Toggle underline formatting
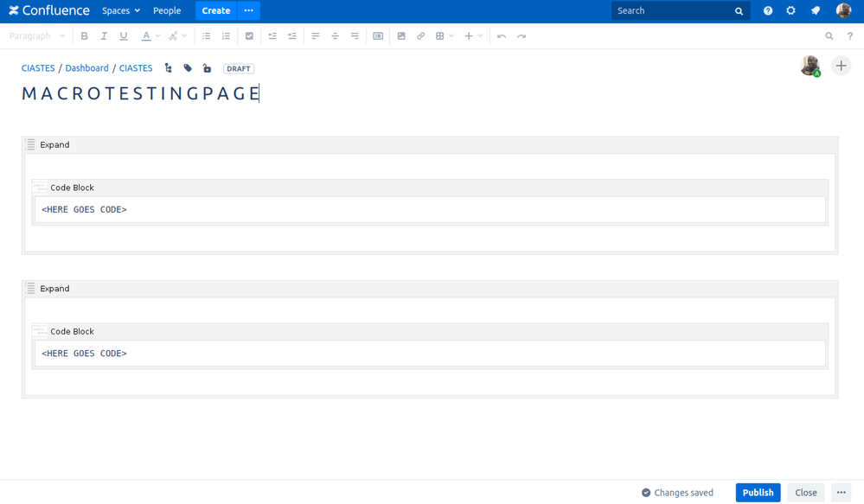The width and height of the screenshot is (864, 504). tap(123, 35)
